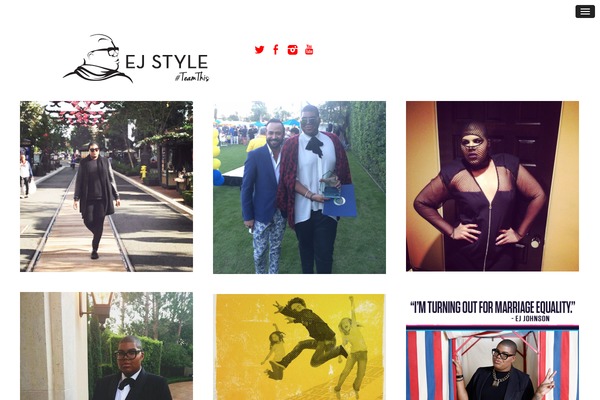Visit the Instagram profile icon
This screenshot has width=600, height=400.
(292, 50)
